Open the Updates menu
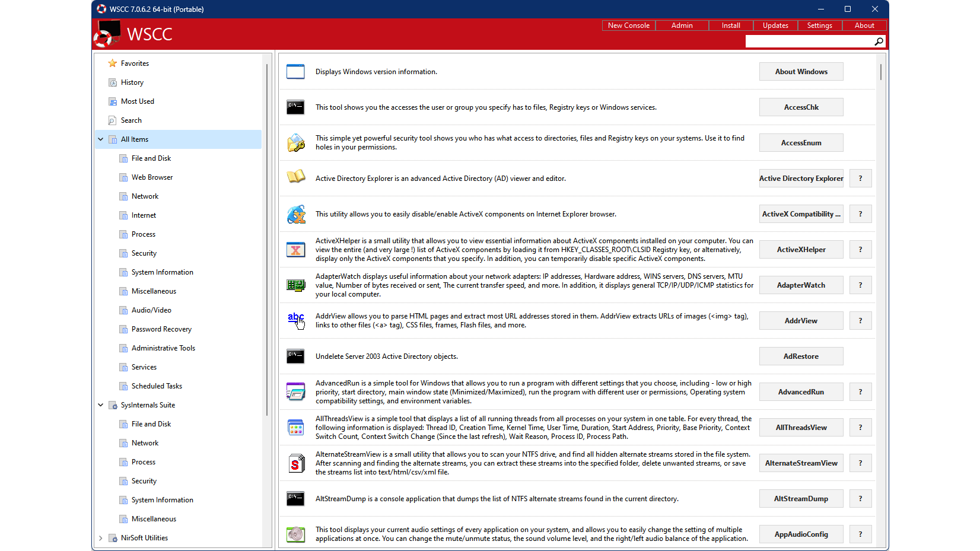980x551 pixels. (775, 26)
